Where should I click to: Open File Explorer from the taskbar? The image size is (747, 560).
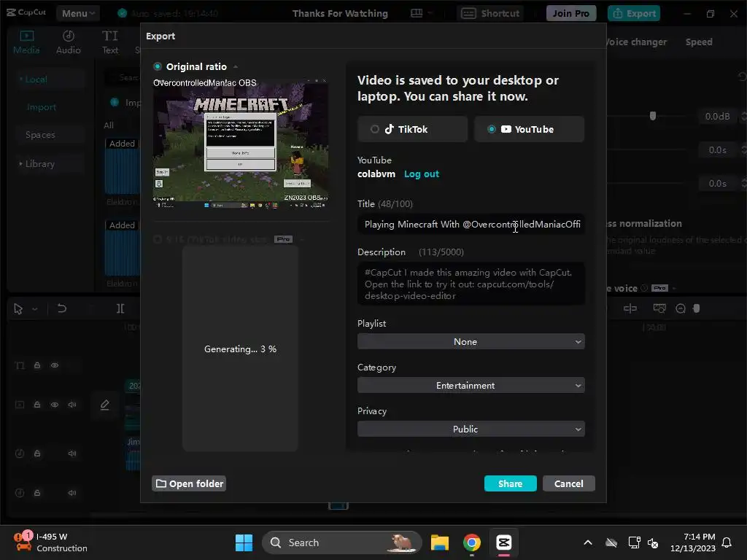tap(440, 542)
